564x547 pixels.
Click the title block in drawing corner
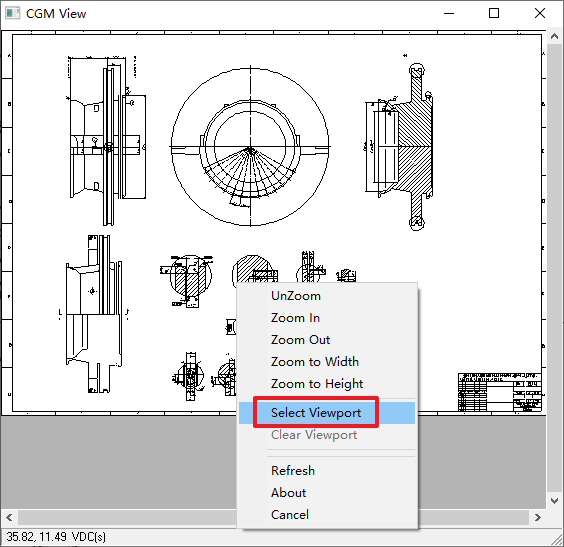coord(500,392)
